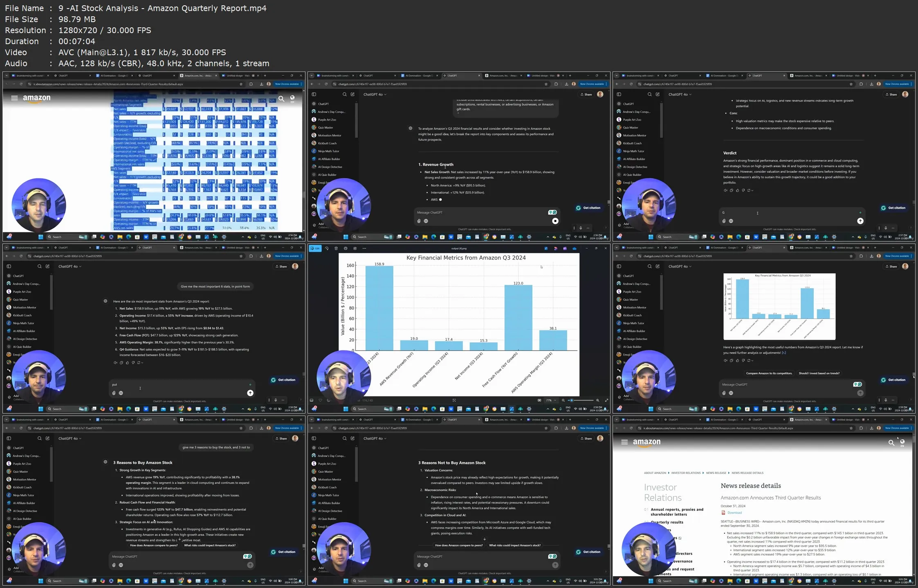
Task: Click view-analysis link after 'adjustments!' in graph reply
Action: (784, 353)
